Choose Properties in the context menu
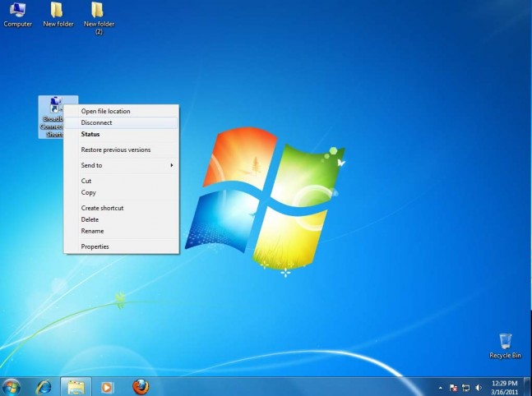The height and width of the screenshot is (396, 532). point(121,246)
